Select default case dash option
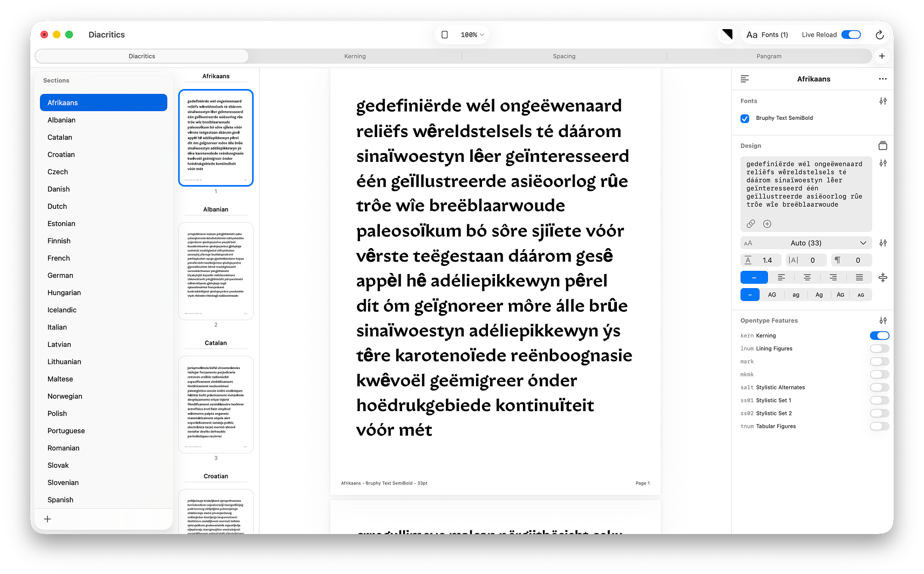The height and width of the screenshot is (574, 924). point(750,295)
